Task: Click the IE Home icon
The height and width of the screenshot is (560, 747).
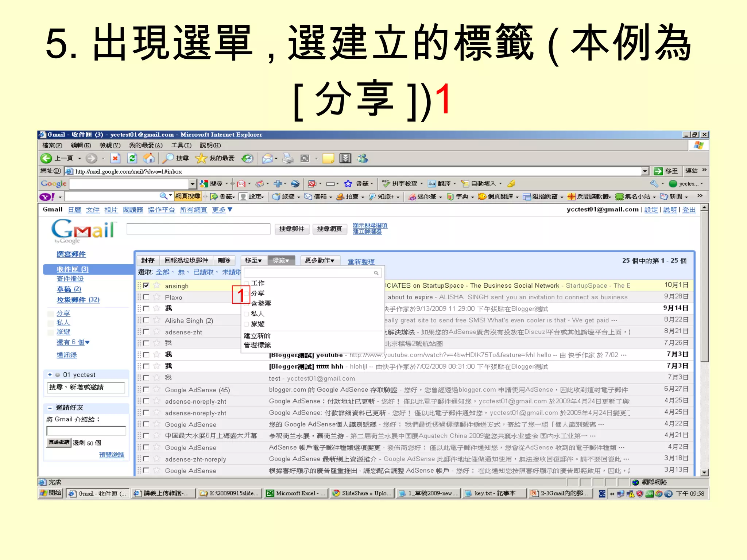Action: click(148, 158)
